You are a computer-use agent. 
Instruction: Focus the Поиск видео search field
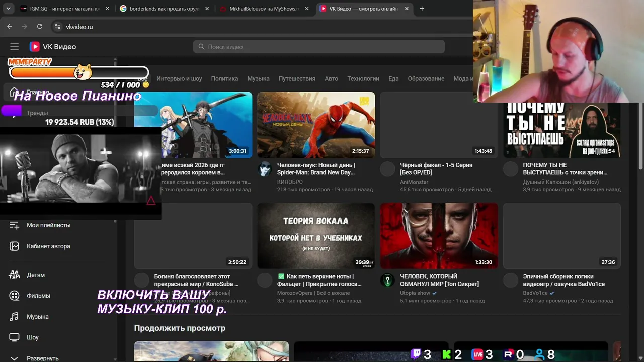[319, 47]
